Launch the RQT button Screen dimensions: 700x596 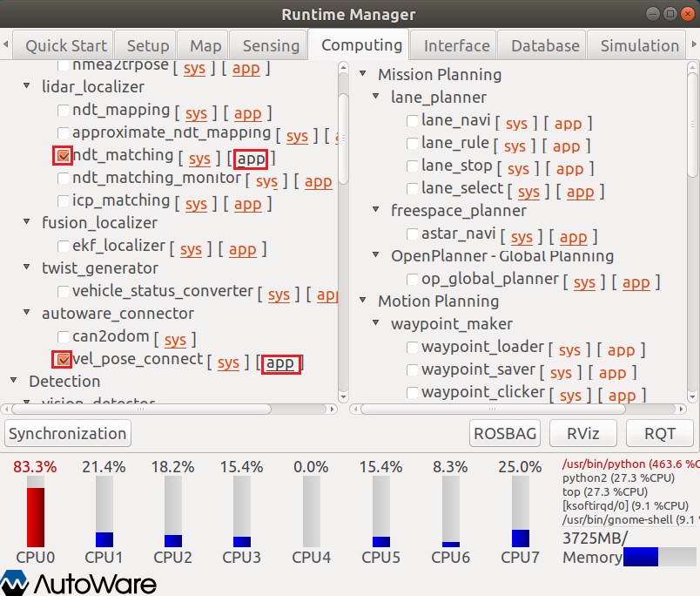[x=660, y=433]
